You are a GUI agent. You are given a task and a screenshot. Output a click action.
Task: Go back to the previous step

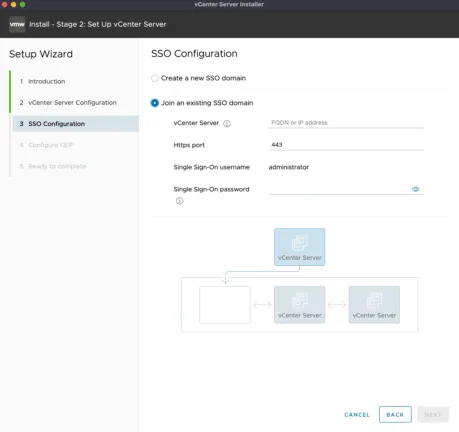[395, 414]
